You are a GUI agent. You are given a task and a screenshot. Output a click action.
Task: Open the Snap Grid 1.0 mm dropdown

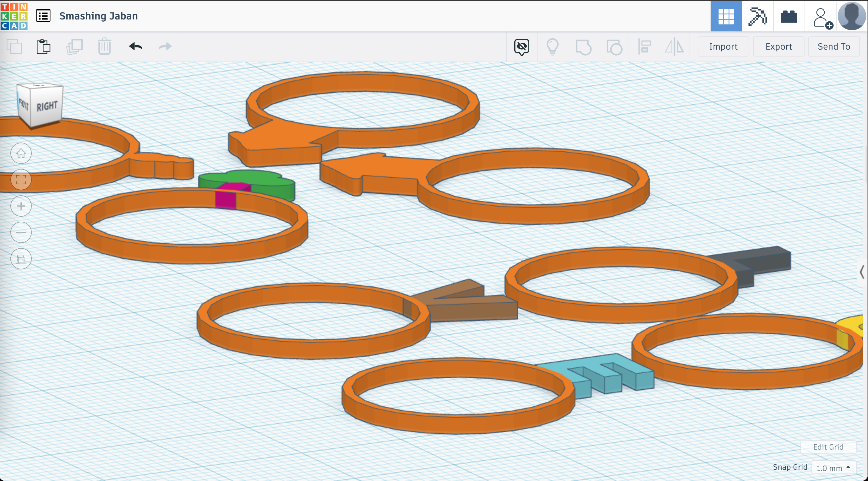click(x=834, y=468)
